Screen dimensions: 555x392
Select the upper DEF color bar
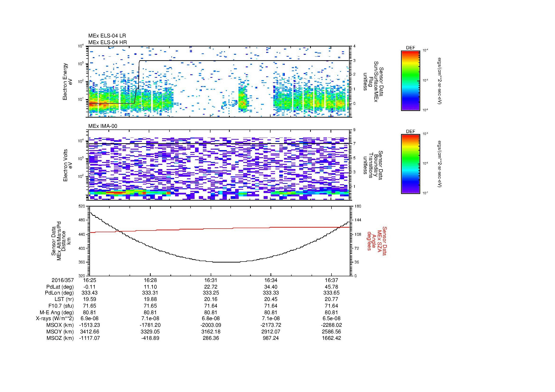click(410, 80)
